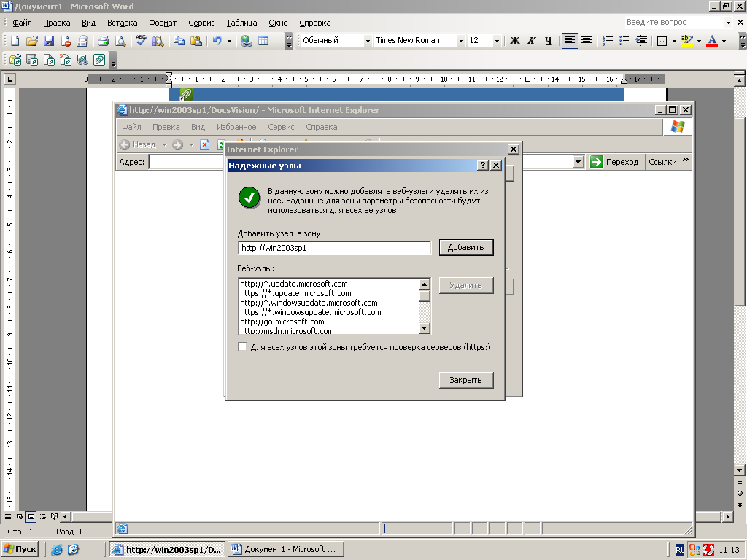
Task: Click the Добавить button
Action: [x=466, y=247]
